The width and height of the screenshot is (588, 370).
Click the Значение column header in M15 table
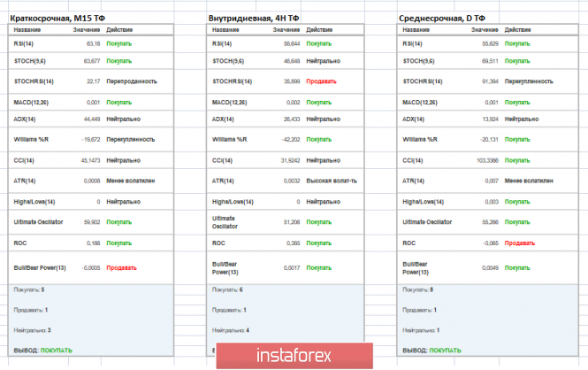(87, 29)
